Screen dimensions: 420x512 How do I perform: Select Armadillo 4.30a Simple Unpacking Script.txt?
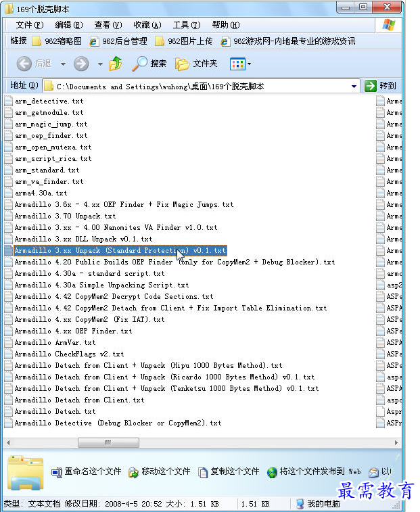(101, 285)
